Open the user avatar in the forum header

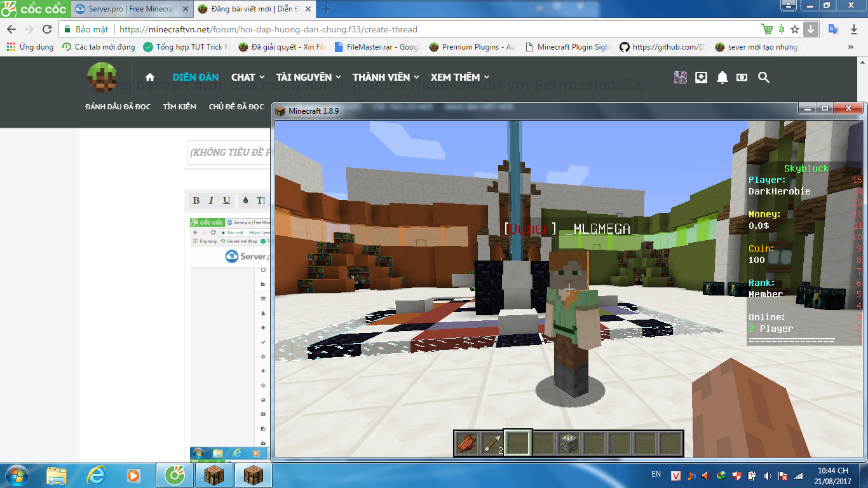pos(681,78)
